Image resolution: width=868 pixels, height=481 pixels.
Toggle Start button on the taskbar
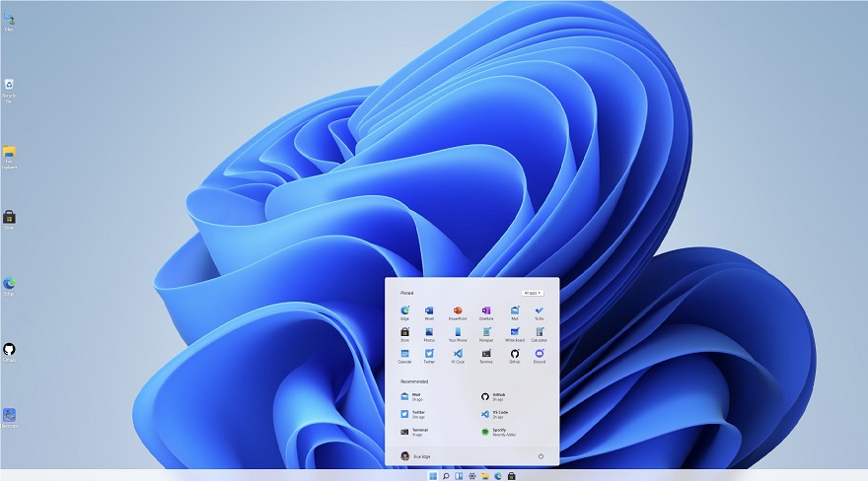click(433, 476)
